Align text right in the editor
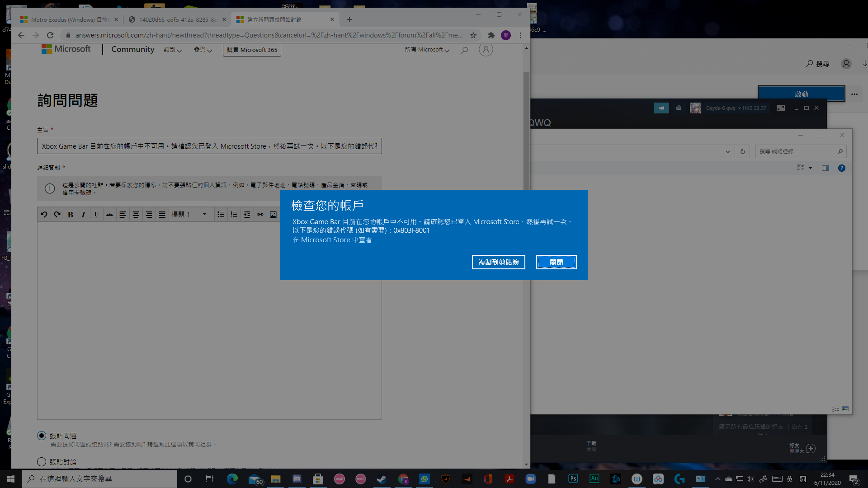 click(149, 215)
